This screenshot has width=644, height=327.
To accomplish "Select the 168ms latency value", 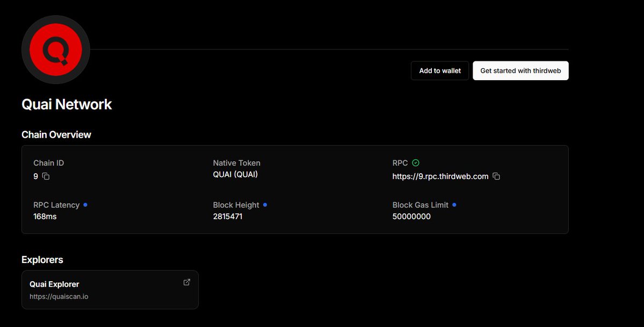I will coord(45,216).
